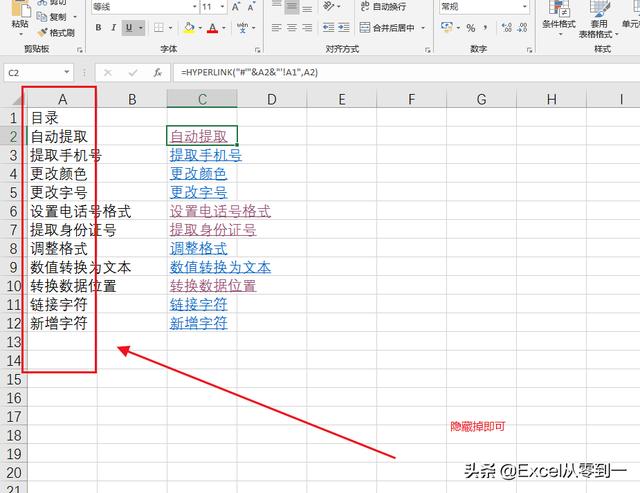The width and height of the screenshot is (640, 493).
Task: Select column C header
Action: [x=202, y=99]
